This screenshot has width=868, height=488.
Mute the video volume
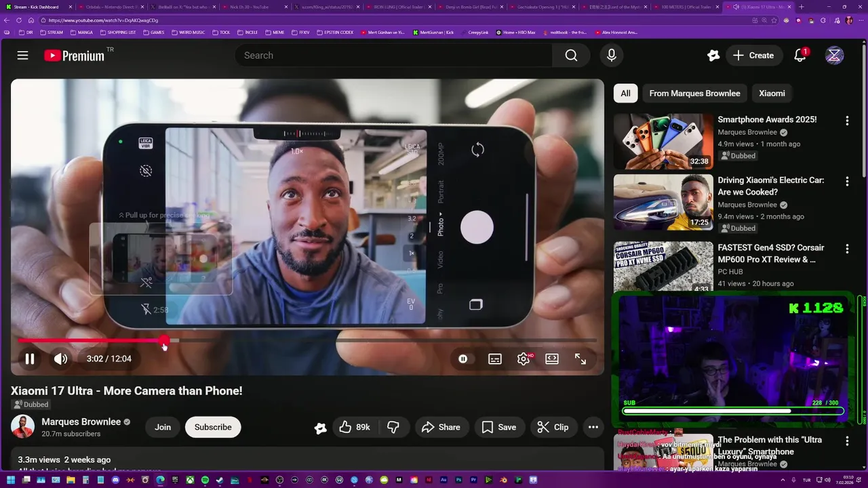(x=60, y=359)
